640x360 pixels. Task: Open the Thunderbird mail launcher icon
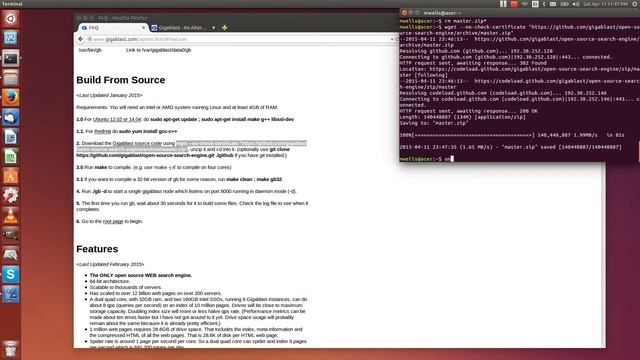click(x=11, y=118)
